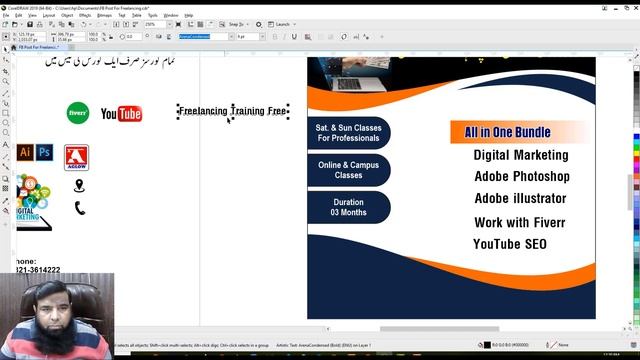Select the Freelancing Training Free text object
Screen dimensions: 640x360
pos(233,111)
